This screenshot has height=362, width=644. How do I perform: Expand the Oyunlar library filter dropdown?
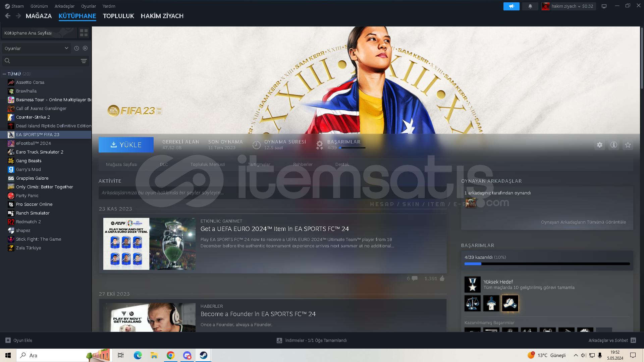click(36, 48)
